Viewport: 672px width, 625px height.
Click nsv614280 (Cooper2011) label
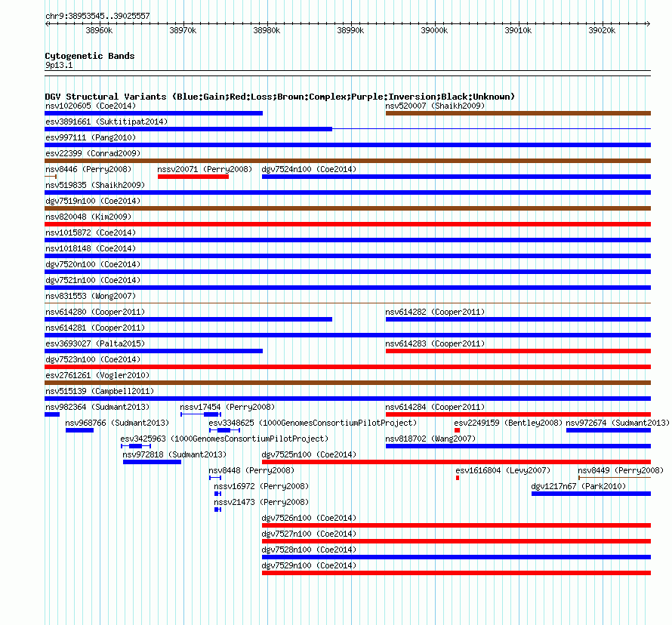click(x=95, y=312)
